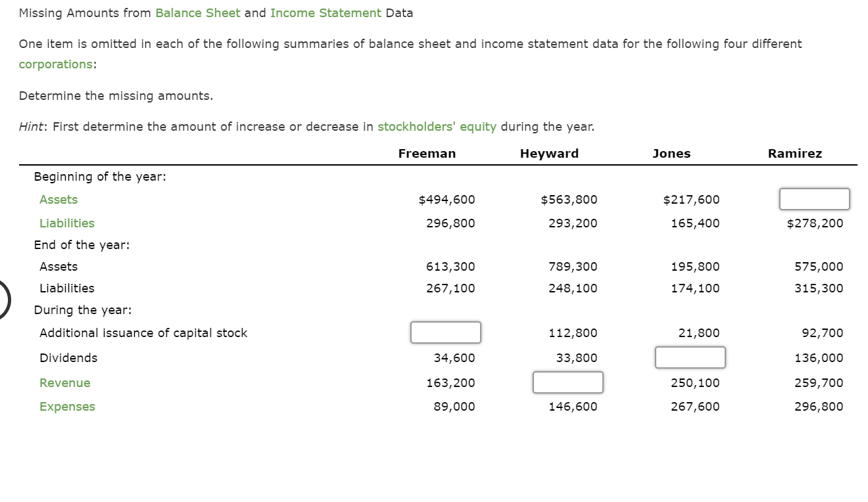Image resolution: width=868 pixels, height=502 pixels.
Task: Click Ramirez's beginning assets input box
Action: 814,199
